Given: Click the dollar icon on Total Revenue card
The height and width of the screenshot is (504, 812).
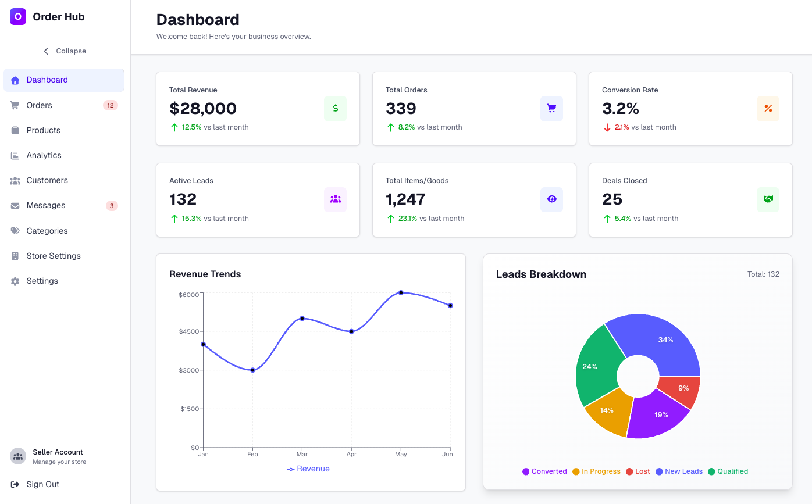Looking at the screenshot, I should pos(335,108).
